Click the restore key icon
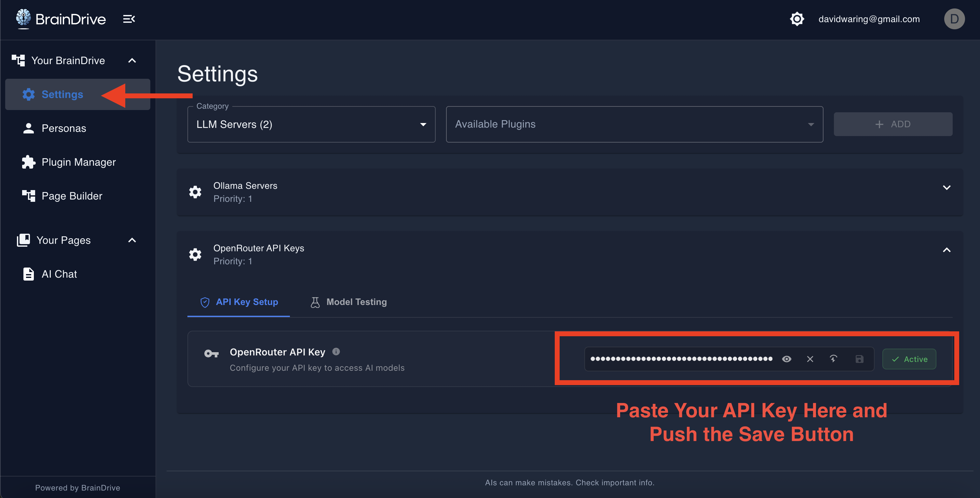Screen dimensions: 980x498 tap(833, 359)
